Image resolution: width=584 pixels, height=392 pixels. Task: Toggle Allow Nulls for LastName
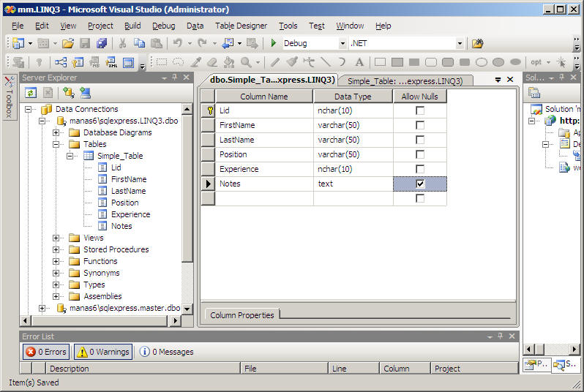coord(420,140)
